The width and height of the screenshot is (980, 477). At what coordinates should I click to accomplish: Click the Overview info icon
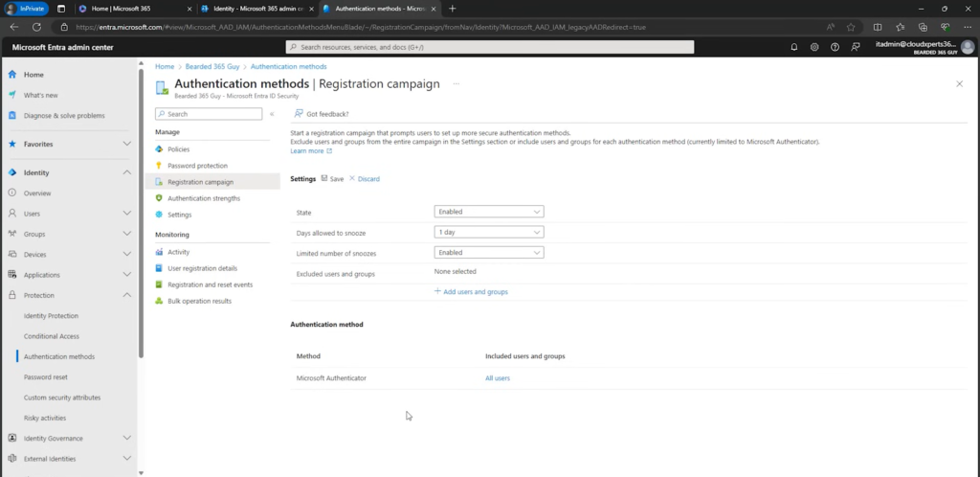click(11, 193)
